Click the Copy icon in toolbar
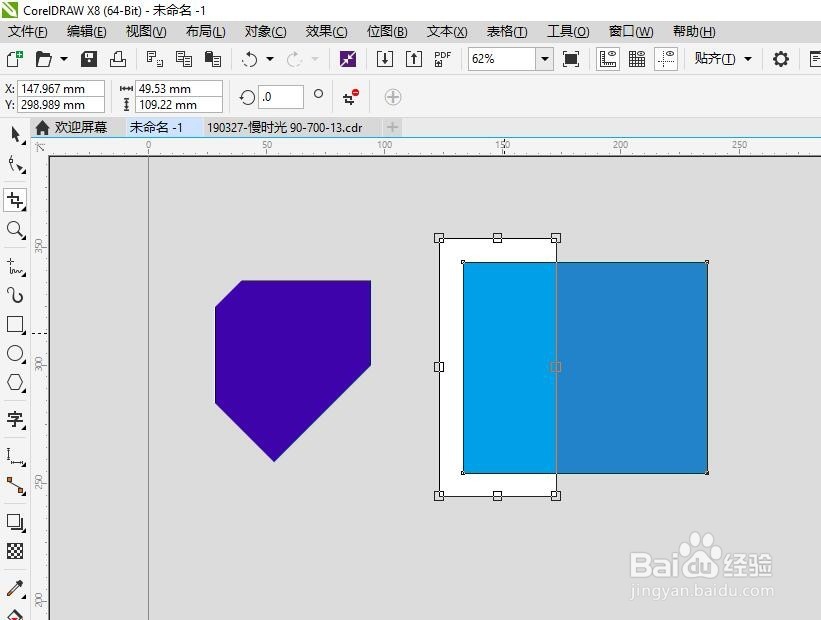The height and width of the screenshot is (620, 821). coord(184,59)
